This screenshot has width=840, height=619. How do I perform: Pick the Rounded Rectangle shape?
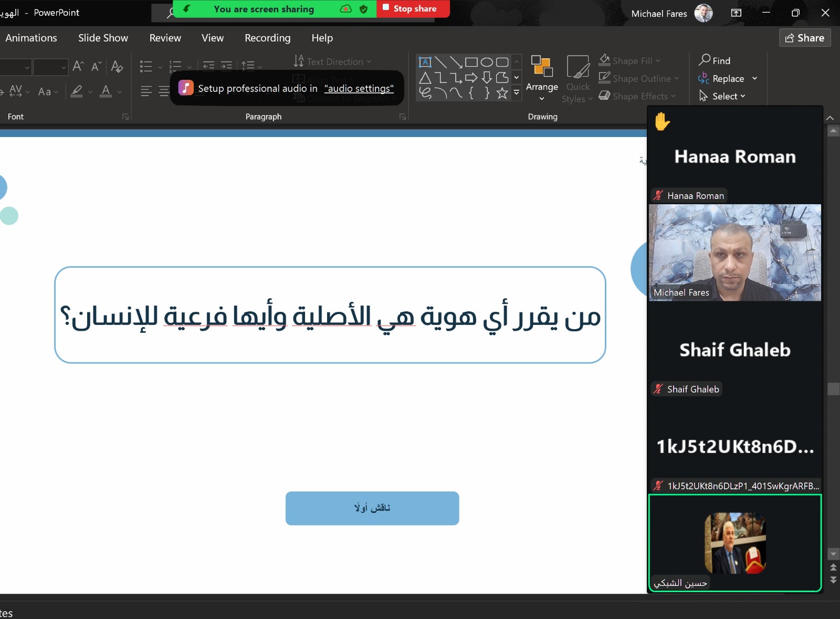pyautogui.click(x=502, y=62)
